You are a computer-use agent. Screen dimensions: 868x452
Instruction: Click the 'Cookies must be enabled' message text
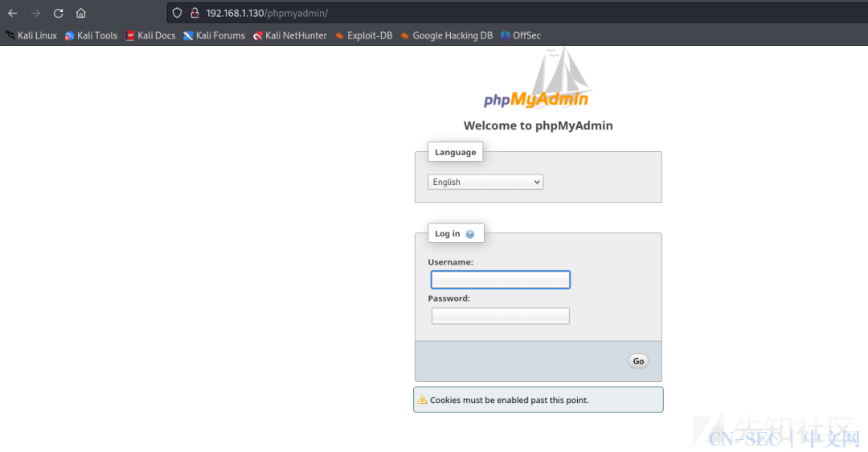coord(510,400)
